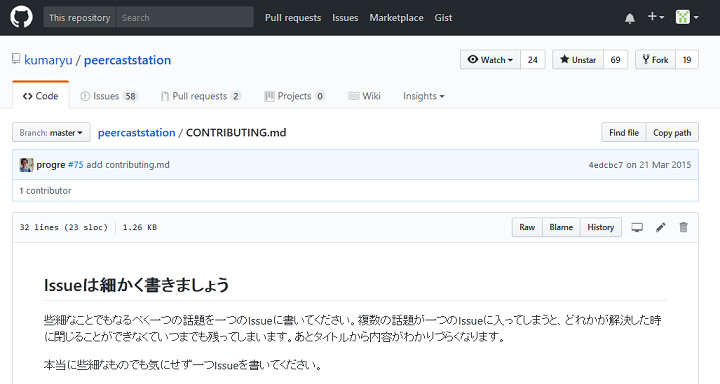Open the progre author link
This screenshot has height=384, width=720.
coord(51,165)
